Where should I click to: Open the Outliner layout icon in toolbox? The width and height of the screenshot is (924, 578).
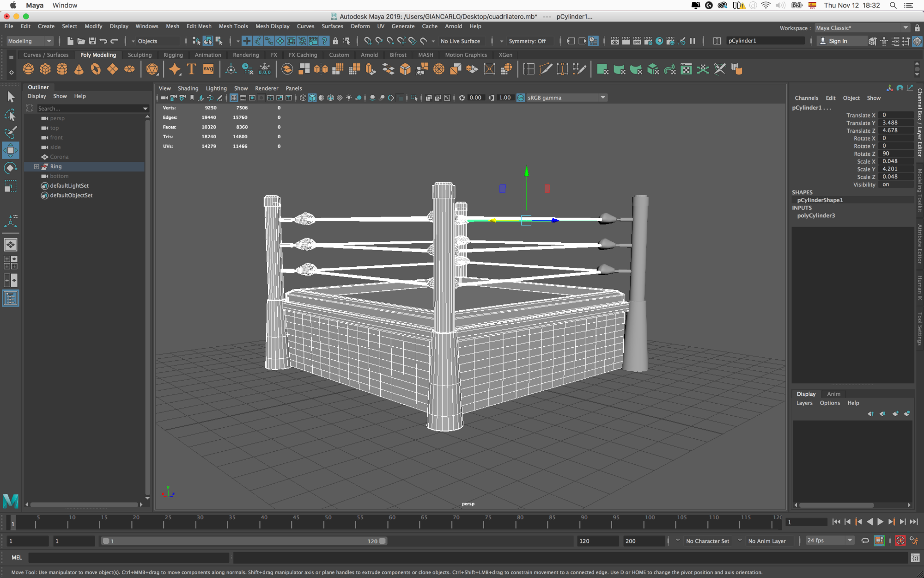click(x=10, y=298)
